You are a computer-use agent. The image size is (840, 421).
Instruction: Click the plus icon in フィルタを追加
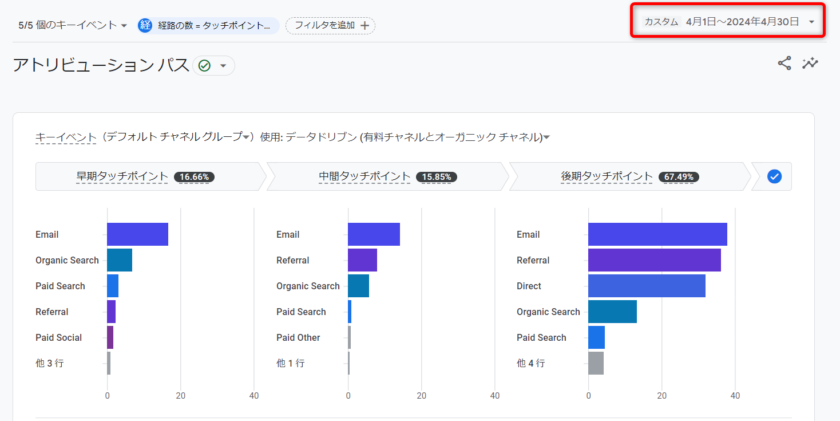pyautogui.click(x=365, y=26)
